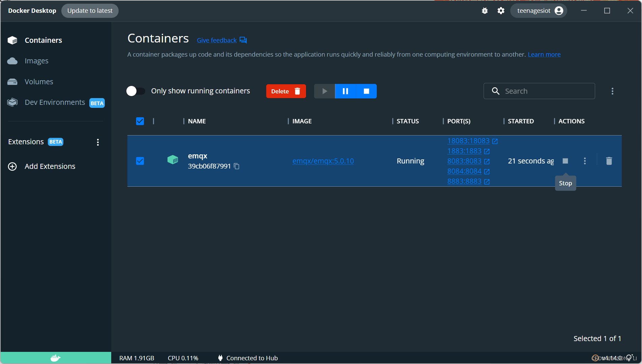Open the bug report troubleshoot icon
The width and height of the screenshot is (642, 364).
[485, 10]
